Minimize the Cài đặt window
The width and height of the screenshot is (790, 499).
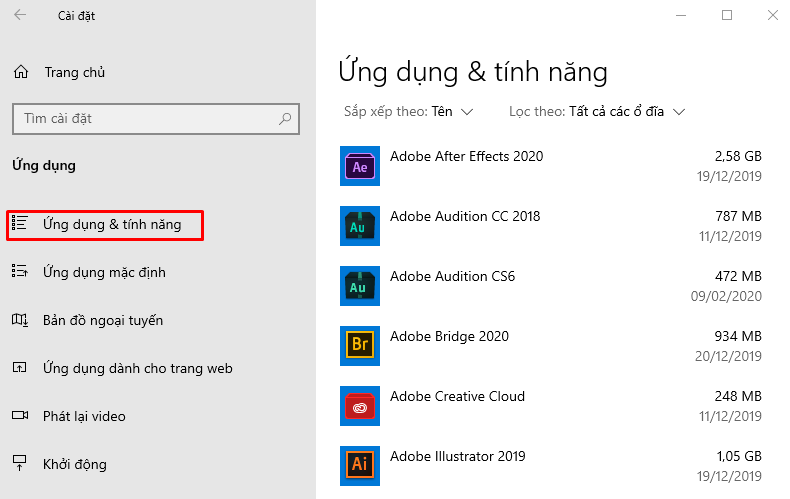coord(681,15)
